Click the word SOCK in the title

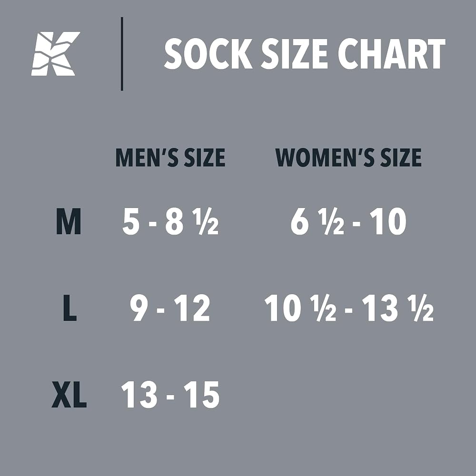coord(208,54)
